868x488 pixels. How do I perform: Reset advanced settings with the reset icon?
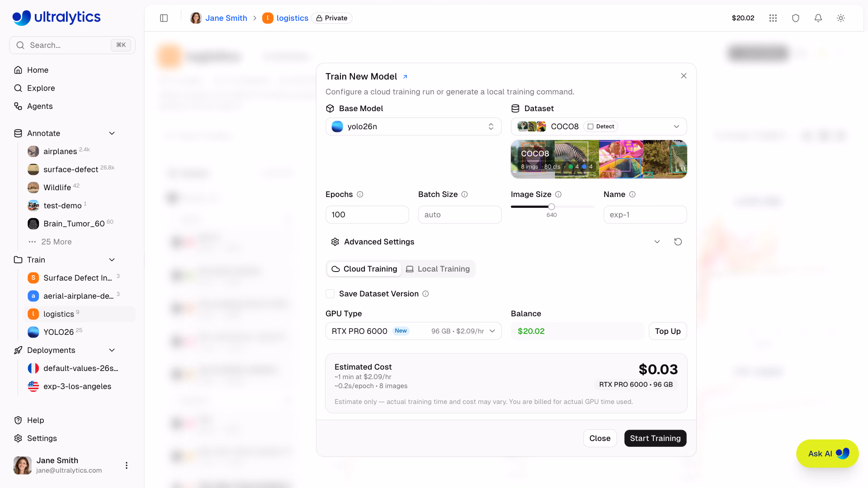click(x=678, y=242)
